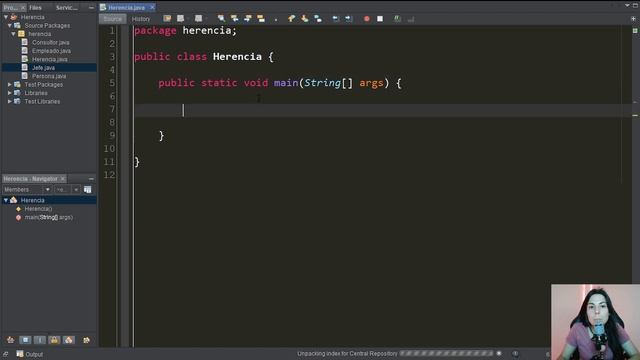640x360 pixels.
Task: Click the editor split plus icon at top right
Action: (x=633, y=19)
